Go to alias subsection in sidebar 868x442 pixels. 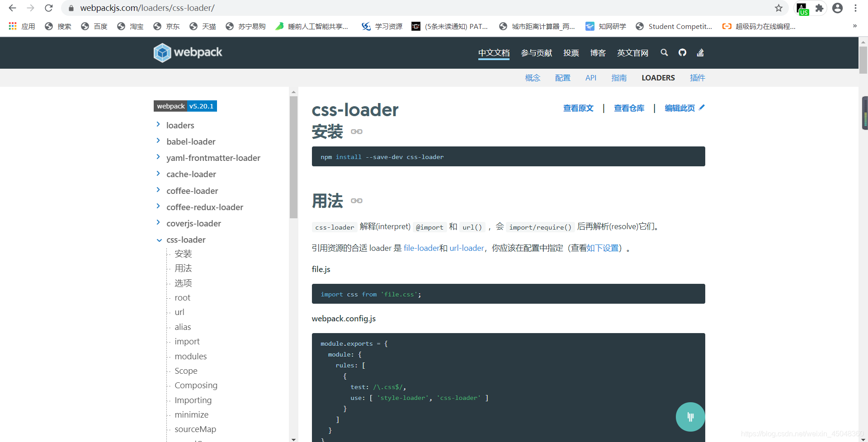183,327
